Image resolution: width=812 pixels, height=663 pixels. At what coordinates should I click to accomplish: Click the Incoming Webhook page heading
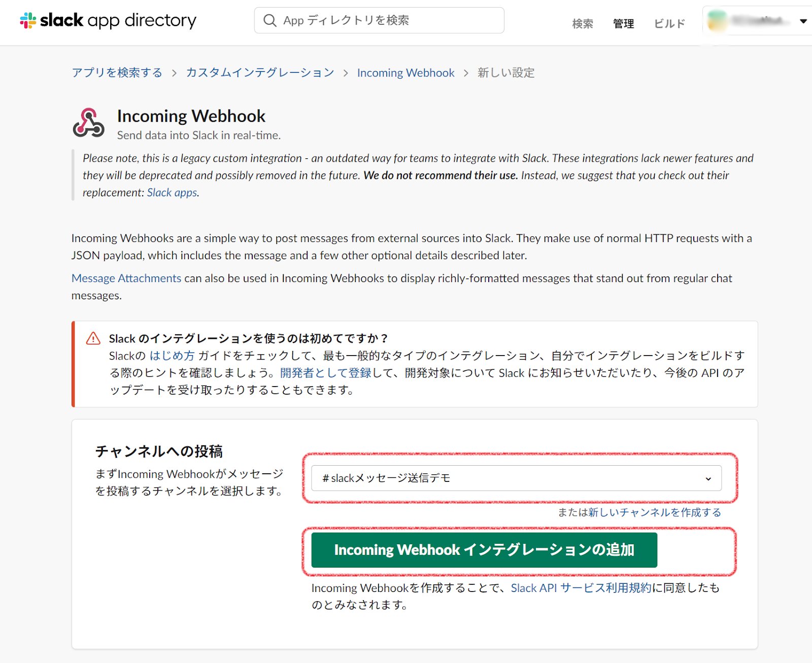(x=191, y=116)
